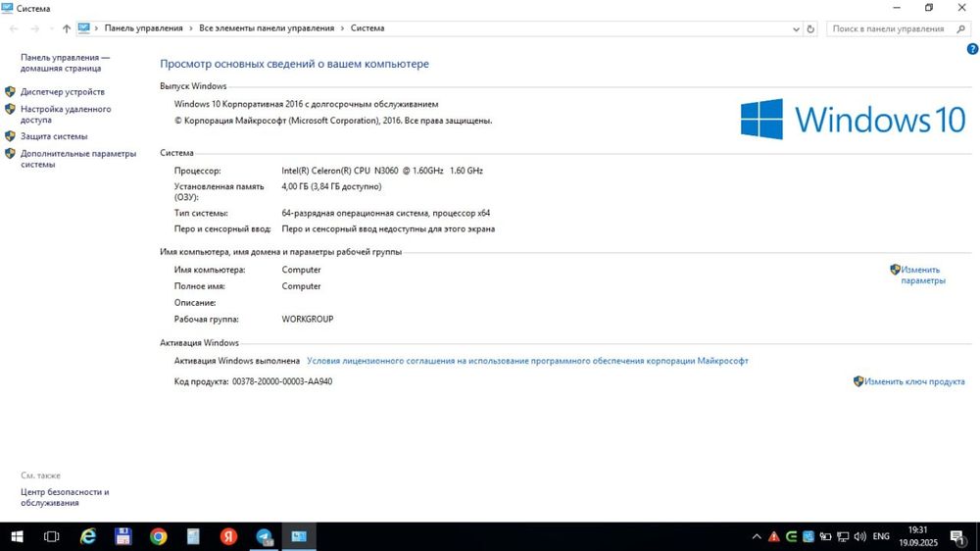Viewport: 980px width, 551px height.
Task: Go back with the Back arrow
Action: (x=14, y=28)
